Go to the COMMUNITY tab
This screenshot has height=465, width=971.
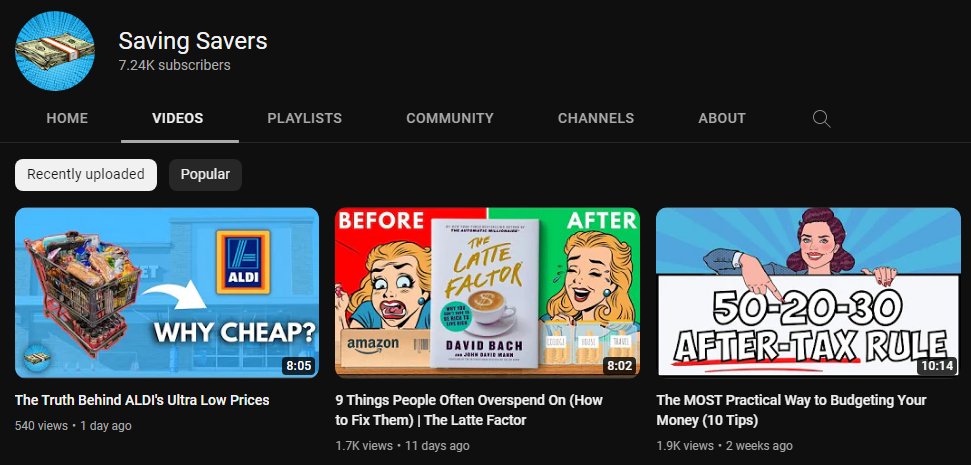point(450,118)
